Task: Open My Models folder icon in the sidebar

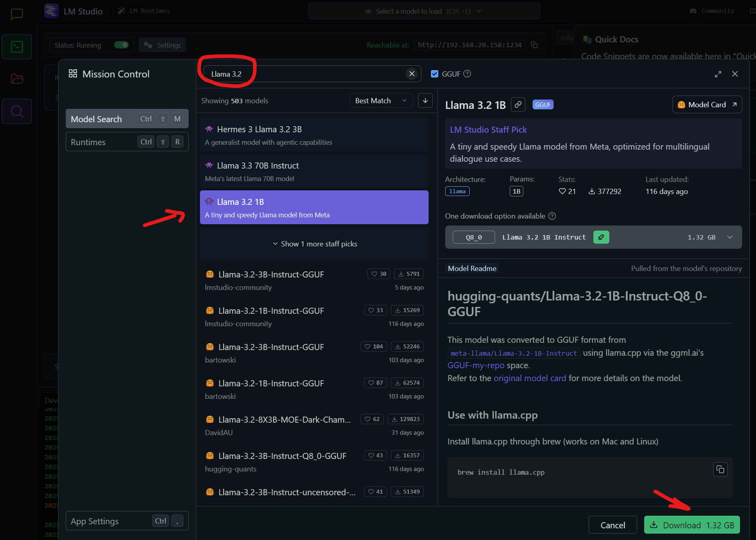Action: point(17,79)
